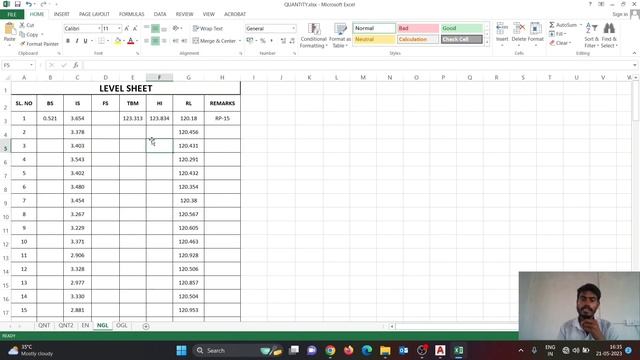Click the Increase Indent icon

(184, 41)
